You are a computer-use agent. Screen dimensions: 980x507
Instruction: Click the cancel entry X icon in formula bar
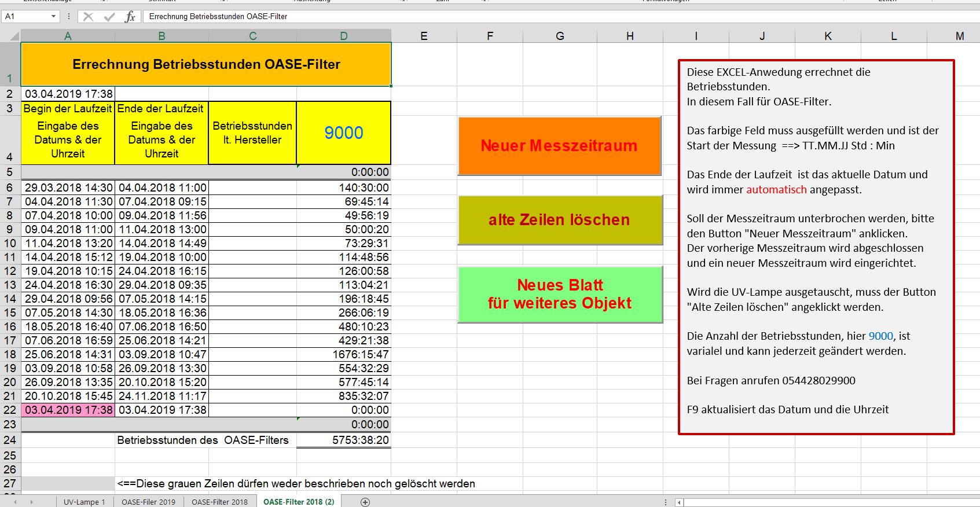pos(88,17)
